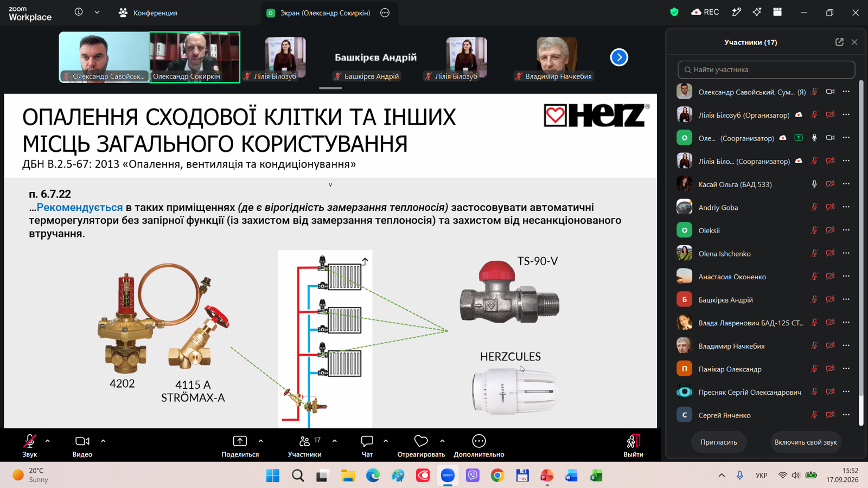The width and height of the screenshot is (868, 488).
Task: Switch to the Конференция tab
Action: pyautogui.click(x=148, y=12)
